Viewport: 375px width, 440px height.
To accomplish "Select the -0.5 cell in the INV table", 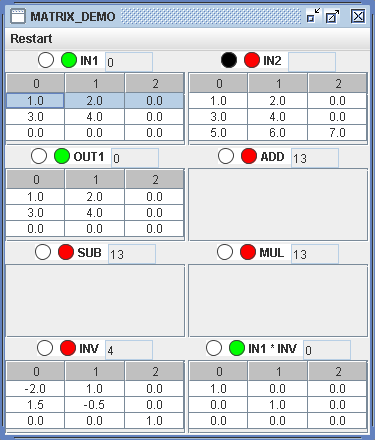I will pyautogui.click(x=95, y=405).
